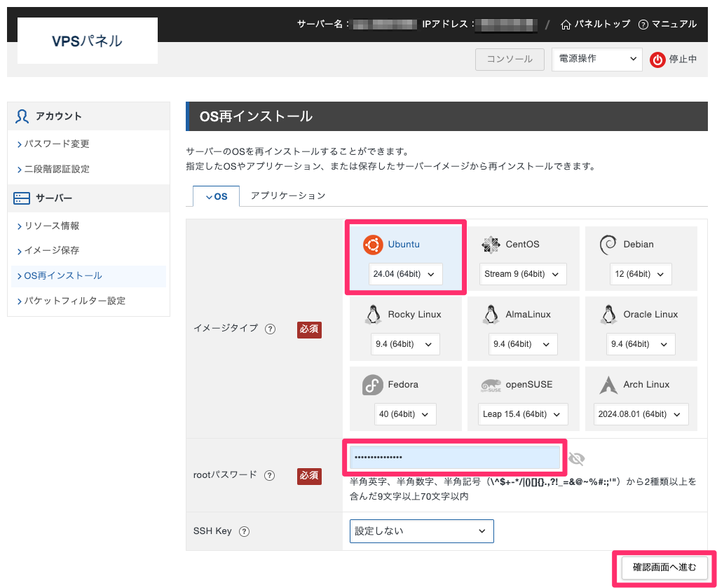Click the Ubuntu logo icon
Viewport: 717px width, 588px height.
click(373, 245)
